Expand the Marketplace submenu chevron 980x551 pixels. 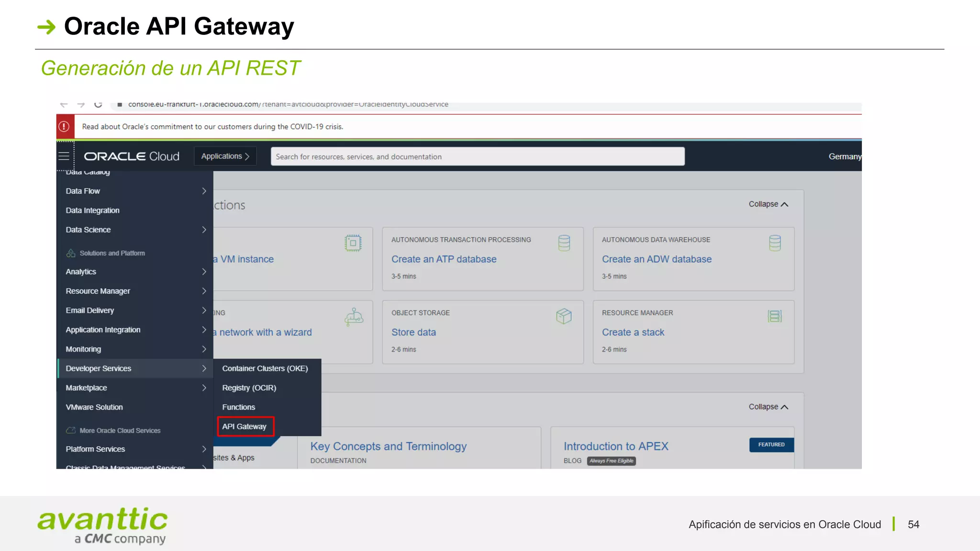[204, 388]
